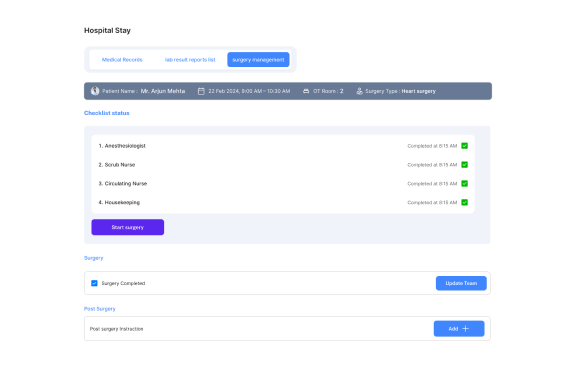Click the 22 Feb 2024 time text

tap(249, 91)
